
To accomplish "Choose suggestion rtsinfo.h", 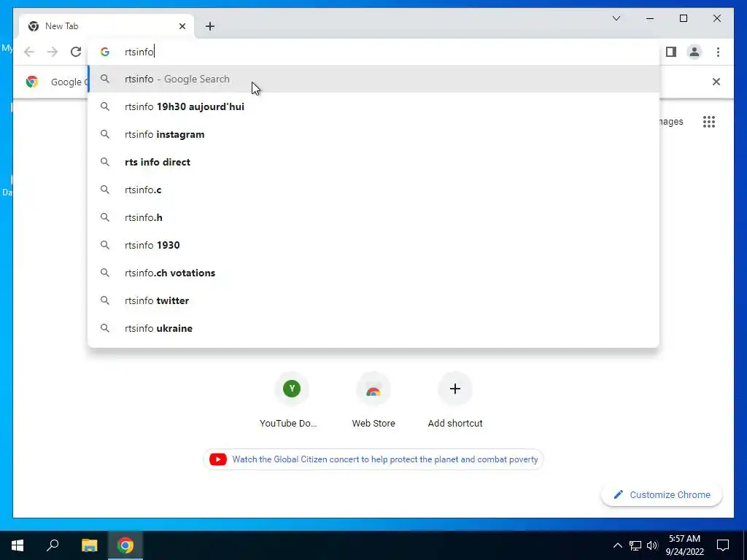I will [x=374, y=217].
